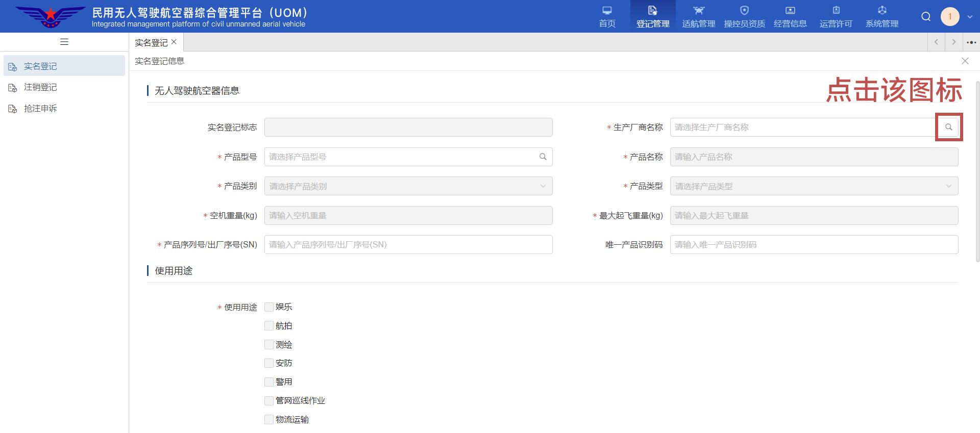The height and width of the screenshot is (433, 980).
Task: Open 适航管理 drone icon in header
Action: pos(698,11)
